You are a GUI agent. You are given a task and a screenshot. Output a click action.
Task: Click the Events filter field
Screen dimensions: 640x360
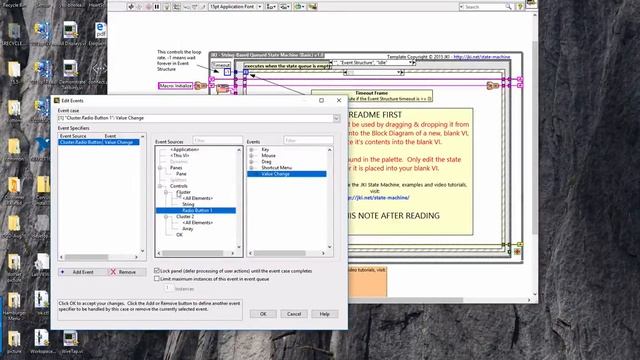click(308, 140)
